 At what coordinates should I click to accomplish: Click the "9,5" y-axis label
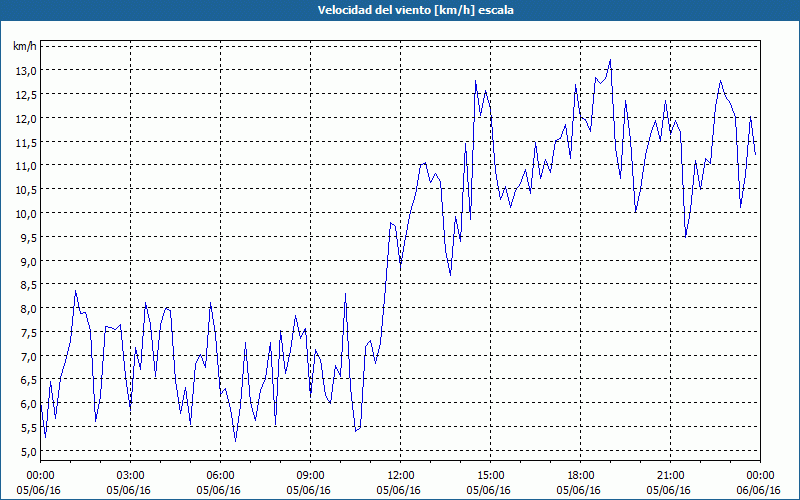click(x=29, y=237)
